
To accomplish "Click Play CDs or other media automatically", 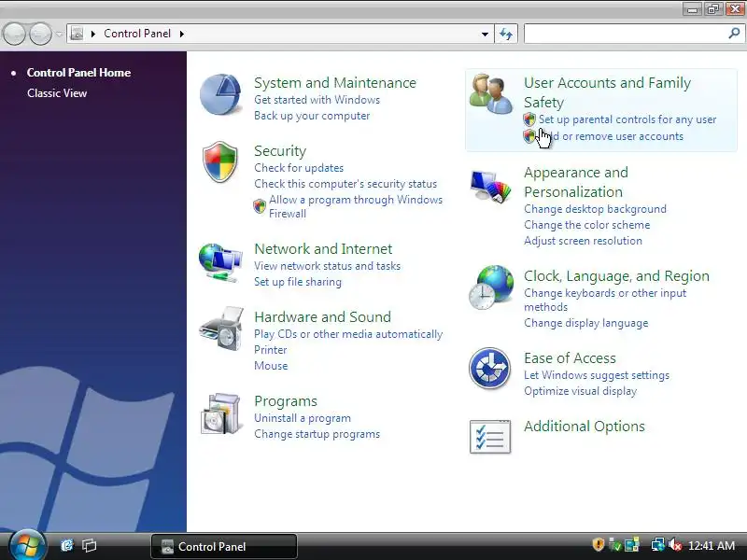I will tap(348, 334).
